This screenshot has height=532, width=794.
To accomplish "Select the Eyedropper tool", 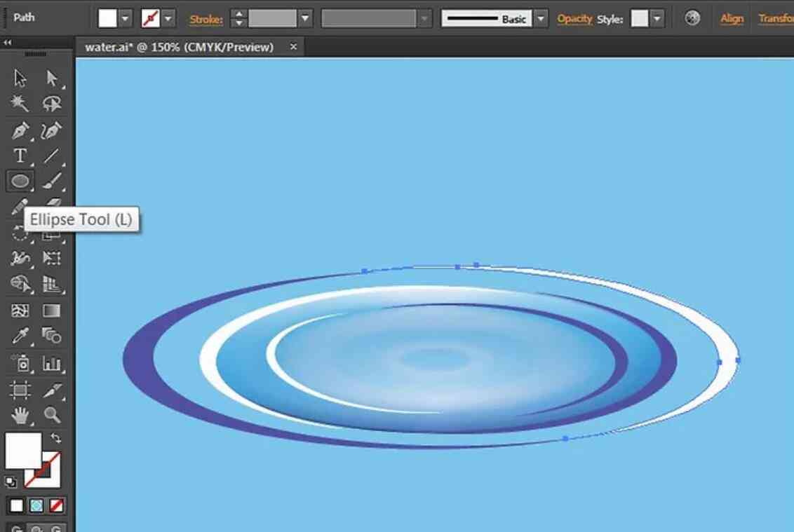I will coord(20,336).
